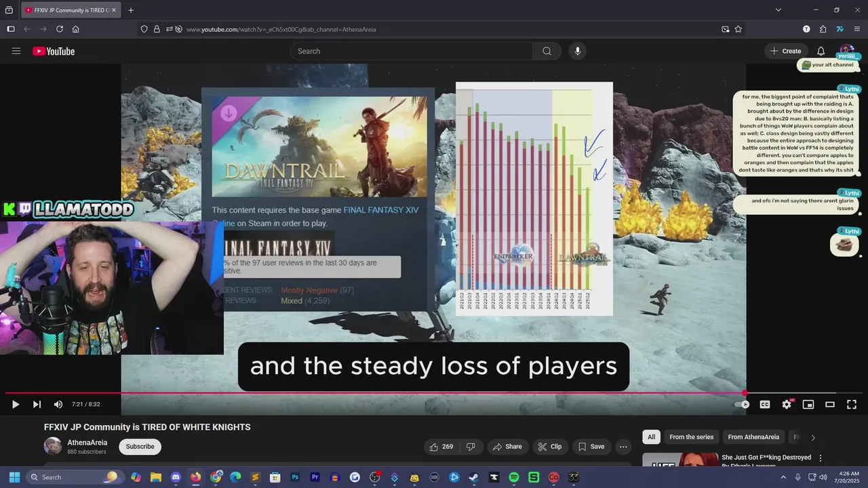Start voice search with the microphone
This screenshot has height=488, width=868.
click(578, 51)
